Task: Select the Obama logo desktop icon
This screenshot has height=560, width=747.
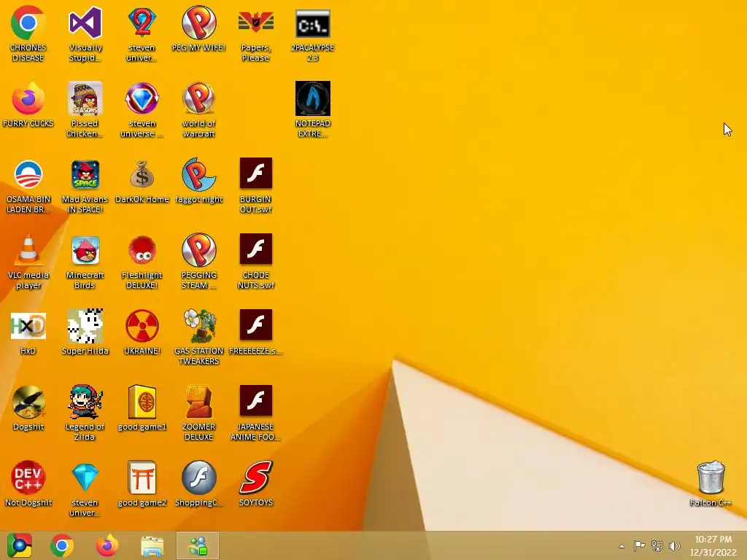Action: coord(28,174)
